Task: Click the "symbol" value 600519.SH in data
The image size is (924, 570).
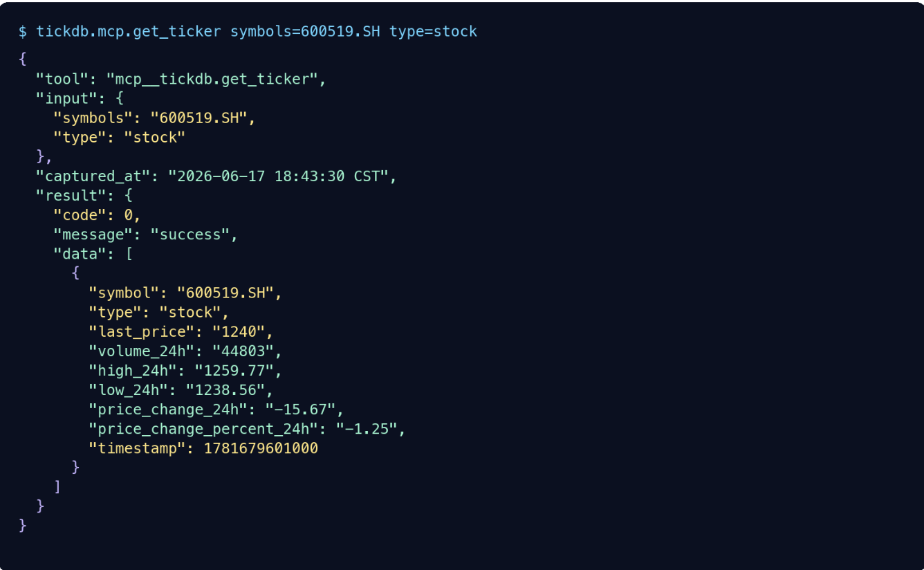Action: pyautogui.click(x=225, y=293)
